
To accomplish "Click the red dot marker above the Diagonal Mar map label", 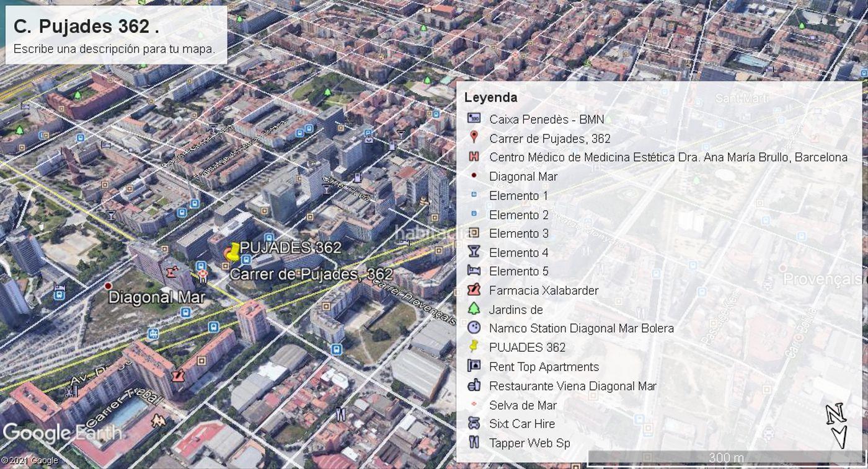I will click(108, 286).
